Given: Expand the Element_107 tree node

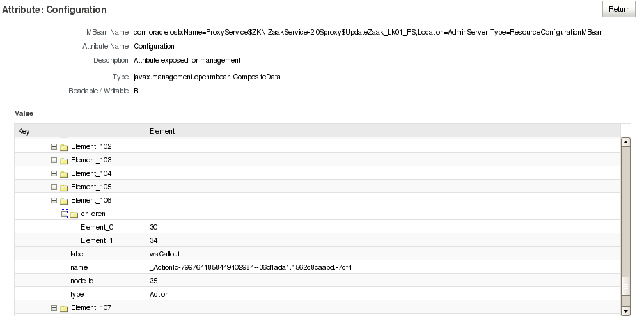Looking at the screenshot, I should pyautogui.click(x=54, y=308).
